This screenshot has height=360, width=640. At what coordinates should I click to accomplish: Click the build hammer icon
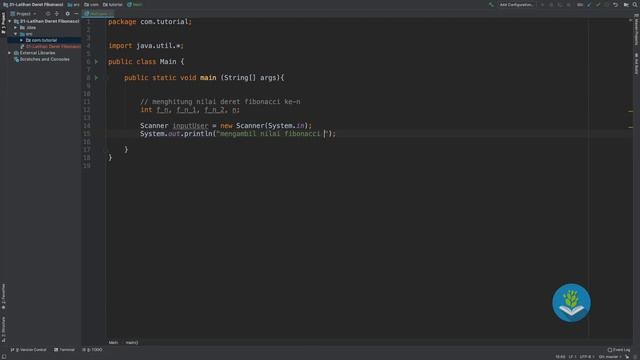[x=491, y=5]
